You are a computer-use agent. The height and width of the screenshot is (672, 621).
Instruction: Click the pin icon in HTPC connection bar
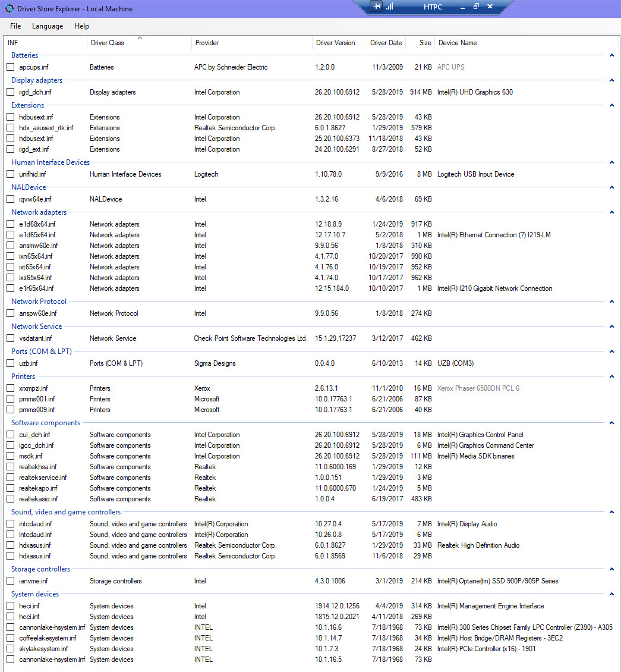[376, 7]
